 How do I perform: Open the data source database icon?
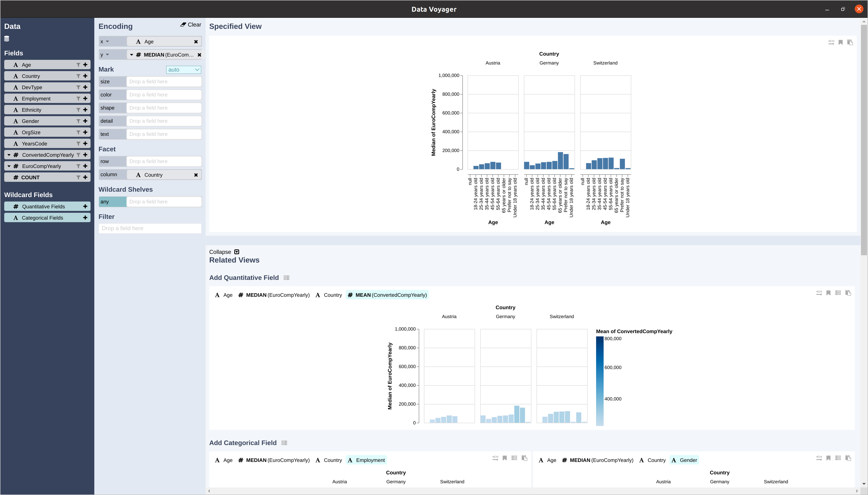pos(7,38)
